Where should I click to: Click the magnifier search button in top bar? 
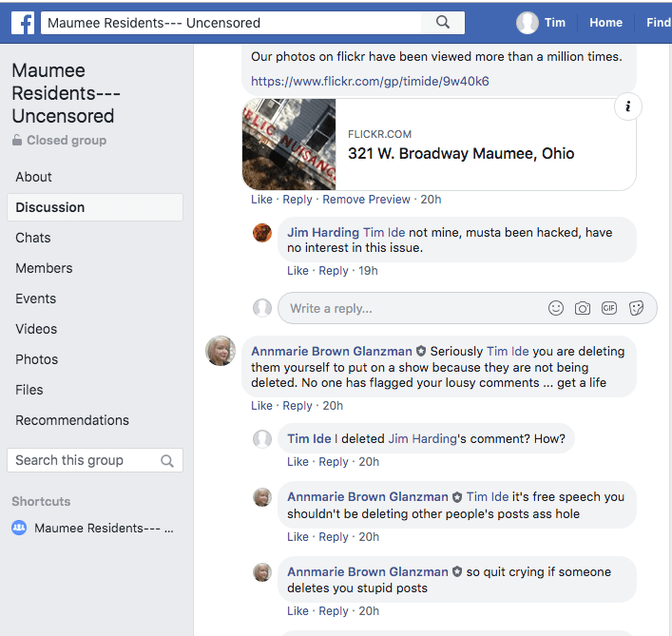pyautogui.click(x=442, y=22)
